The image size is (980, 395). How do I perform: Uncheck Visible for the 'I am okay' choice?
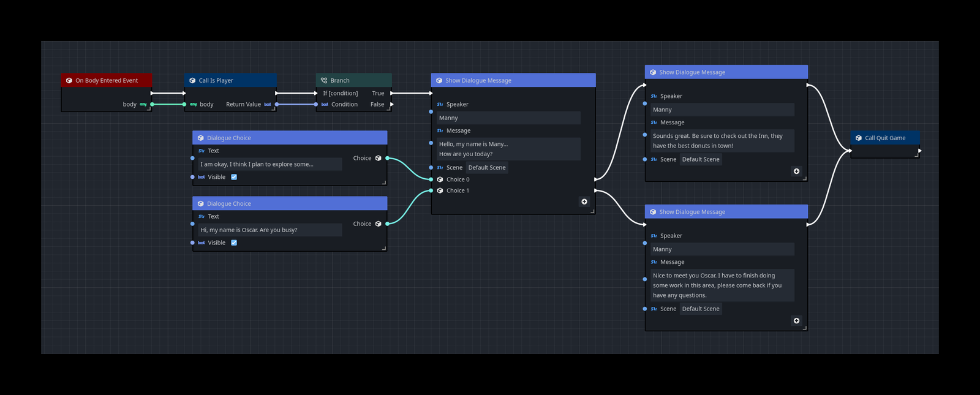point(234,178)
